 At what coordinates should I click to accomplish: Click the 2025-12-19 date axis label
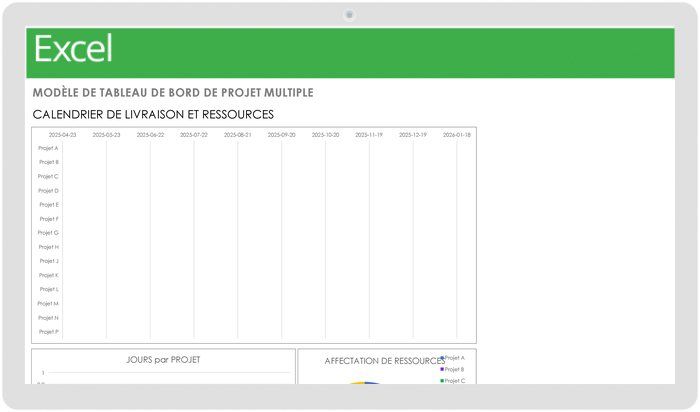click(x=412, y=135)
